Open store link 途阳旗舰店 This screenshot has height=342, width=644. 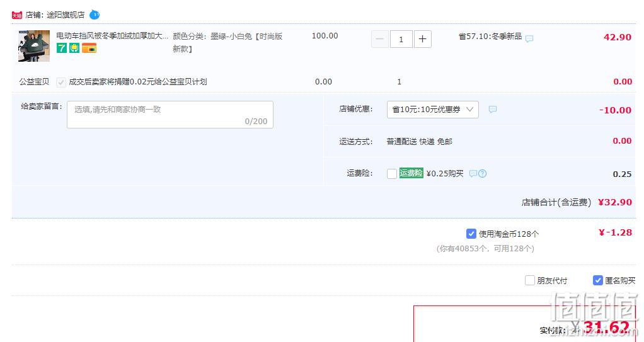[66, 15]
